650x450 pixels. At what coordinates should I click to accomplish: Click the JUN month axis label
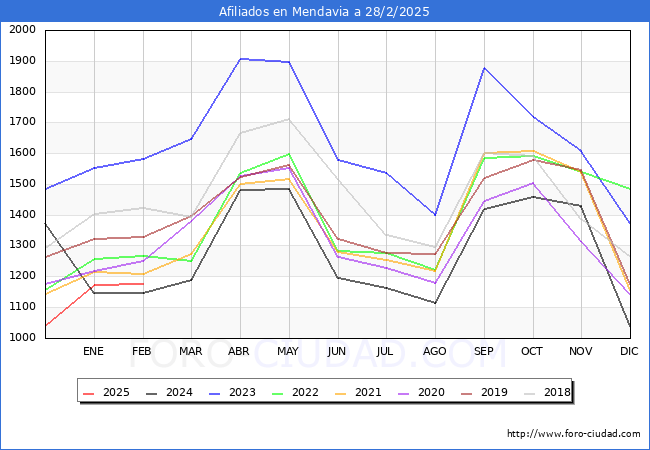pos(336,351)
